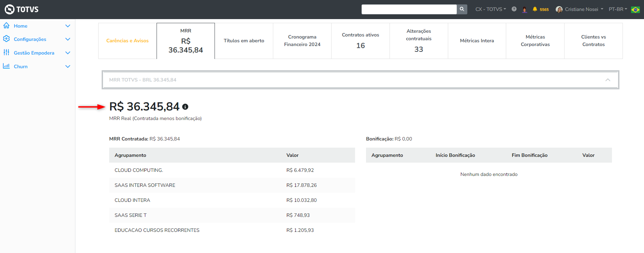Viewport: 644px width, 253px height.
Task: Open Alterações contratuais 33 tab
Action: (419, 41)
